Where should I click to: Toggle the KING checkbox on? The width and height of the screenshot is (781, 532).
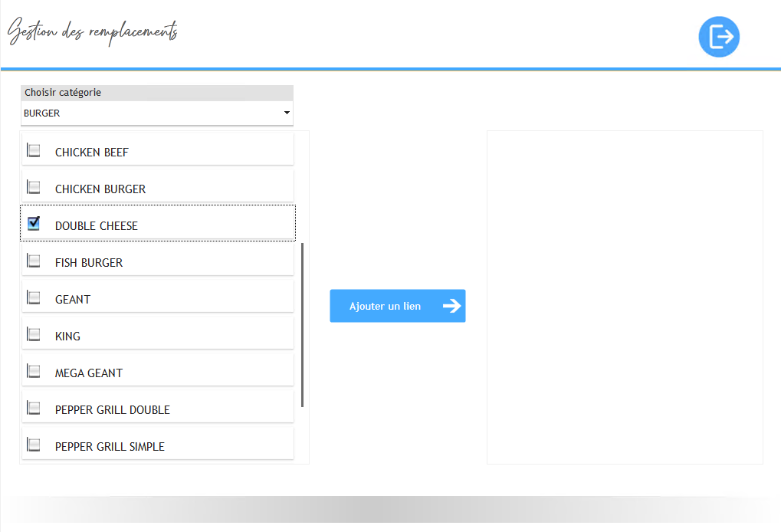(34, 334)
